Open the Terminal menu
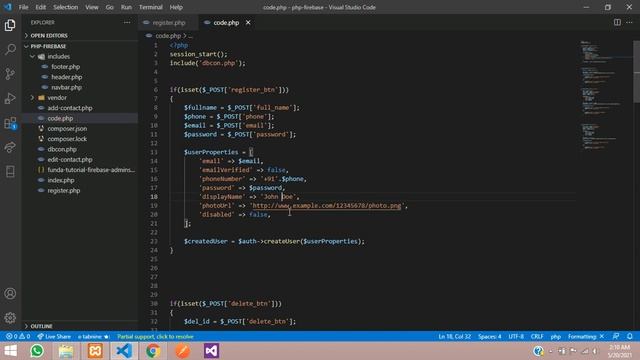The height and width of the screenshot is (360, 640). click(151, 7)
